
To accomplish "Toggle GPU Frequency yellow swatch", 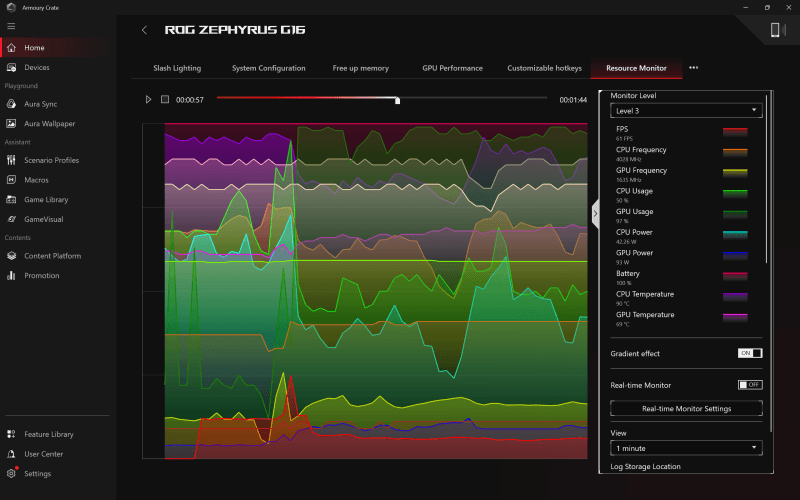I will [735, 173].
